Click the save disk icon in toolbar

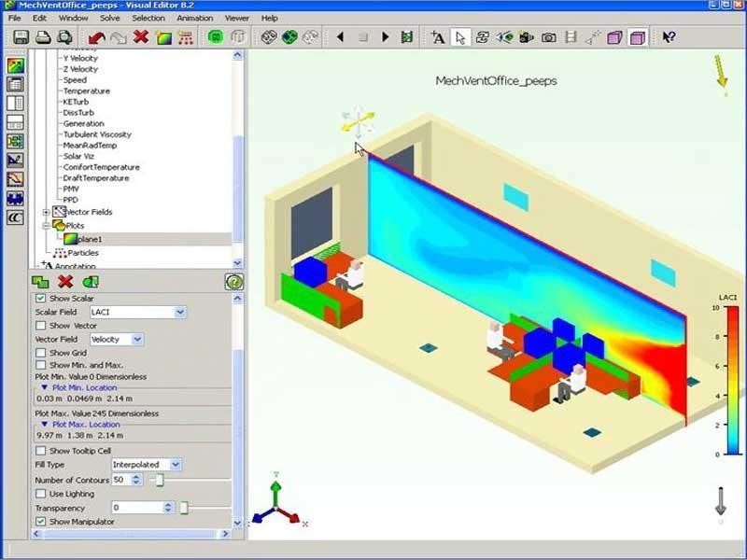click(x=21, y=37)
